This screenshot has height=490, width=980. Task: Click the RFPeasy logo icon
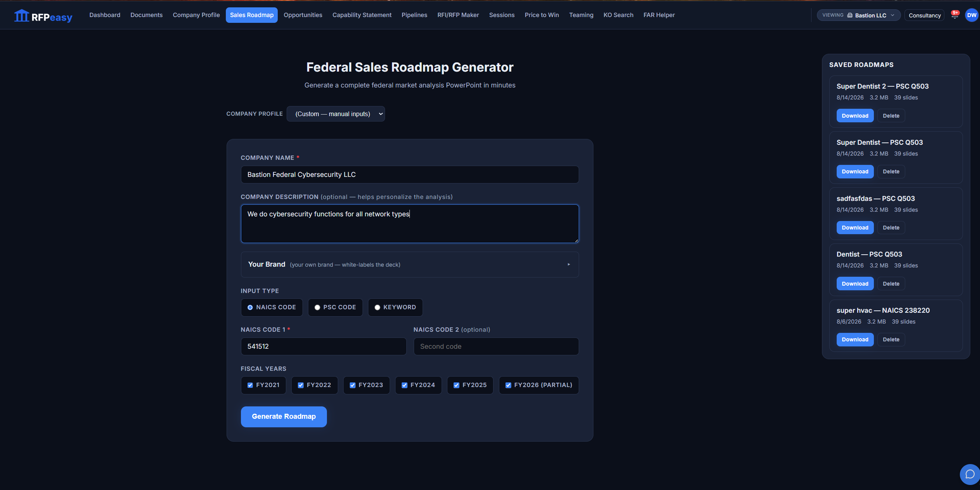(22, 15)
